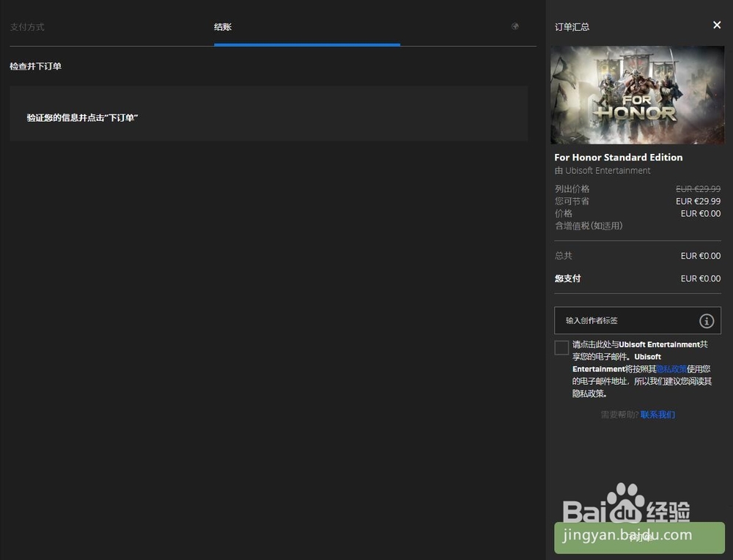733x560 pixels.
Task: Click the 由 Ubisoft Entertainment publisher text
Action: (x=602, y=171)
